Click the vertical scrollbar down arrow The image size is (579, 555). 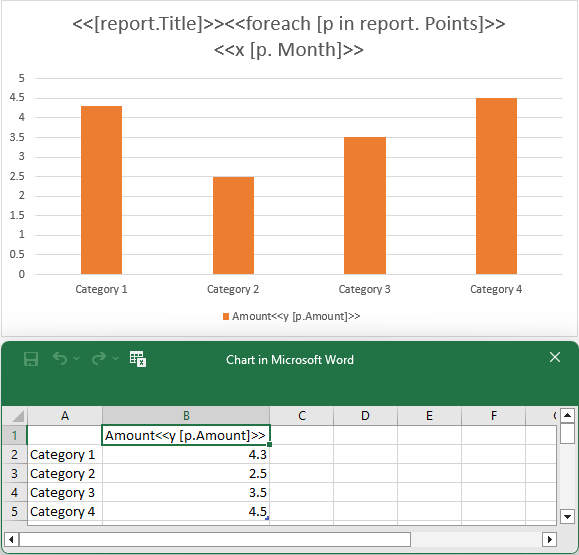(x=567, y=516)
